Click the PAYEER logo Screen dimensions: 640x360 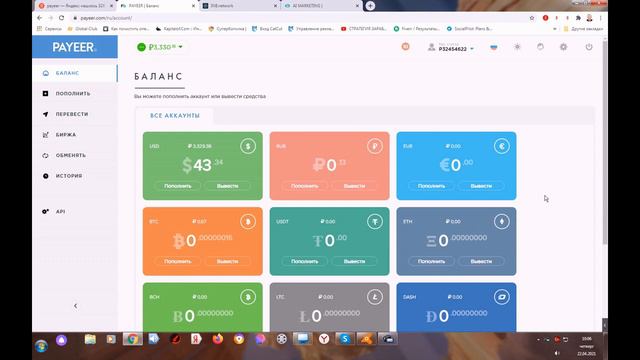point(75,47)
